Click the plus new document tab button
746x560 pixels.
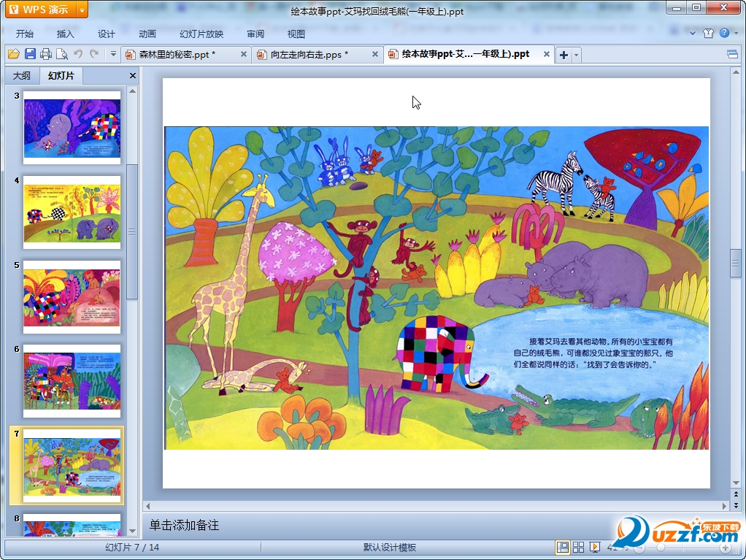(564, 55)
